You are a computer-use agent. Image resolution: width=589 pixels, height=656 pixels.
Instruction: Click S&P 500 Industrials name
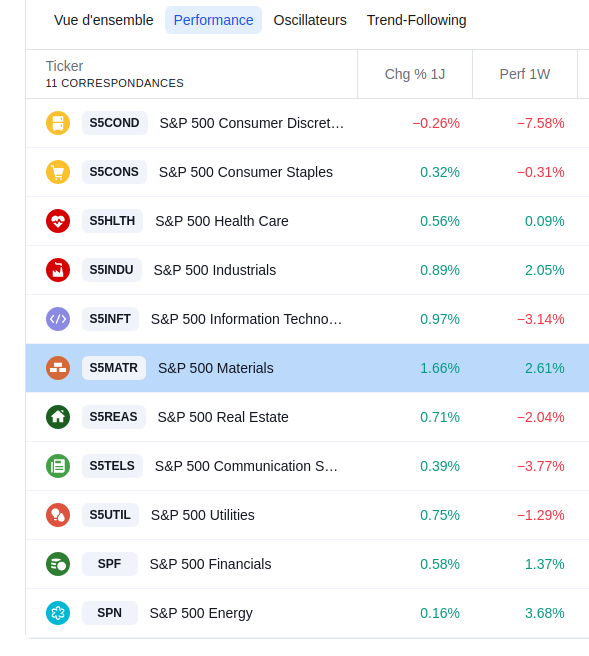click(215, 270)
